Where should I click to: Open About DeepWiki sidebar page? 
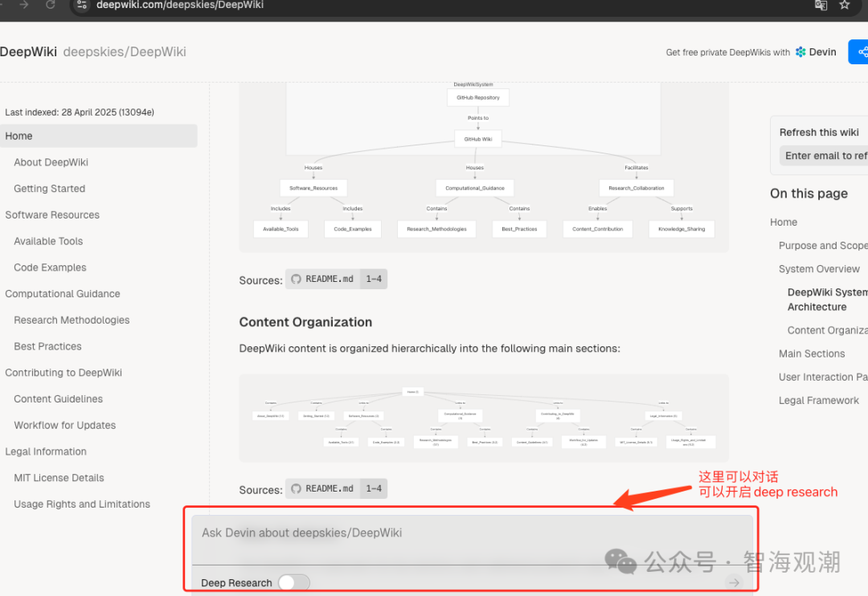51,162
